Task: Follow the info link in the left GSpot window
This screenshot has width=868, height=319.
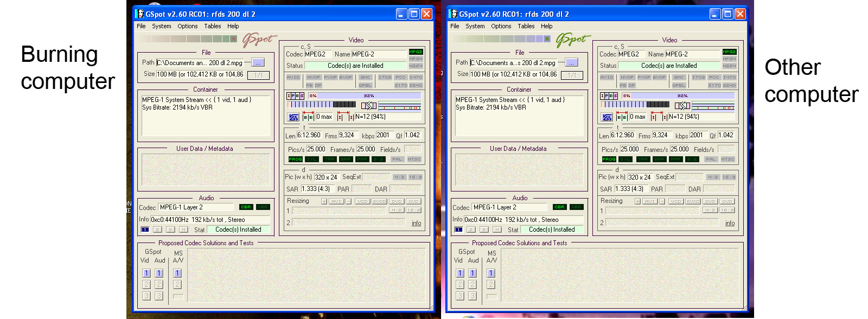Action: coord(416,223)
